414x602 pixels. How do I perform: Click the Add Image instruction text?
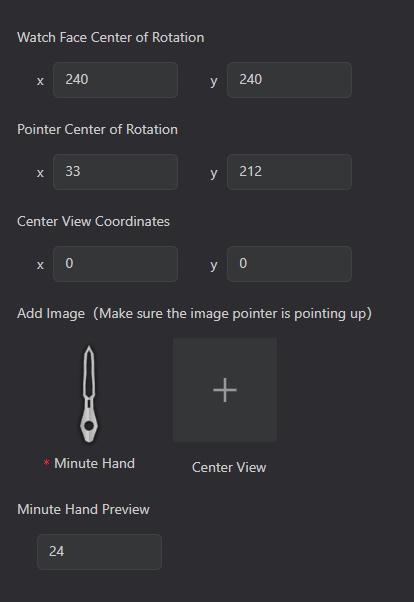tap(194, 313)
